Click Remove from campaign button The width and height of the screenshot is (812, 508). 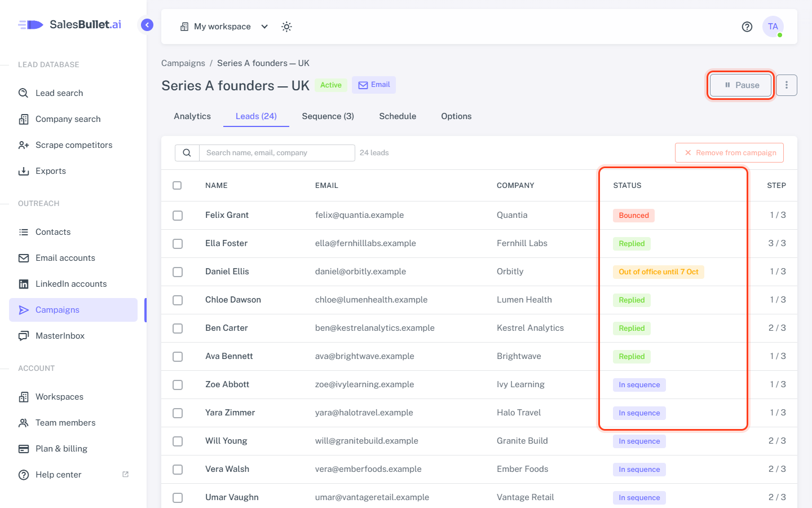pyautogui.click(x=729, y=153)
